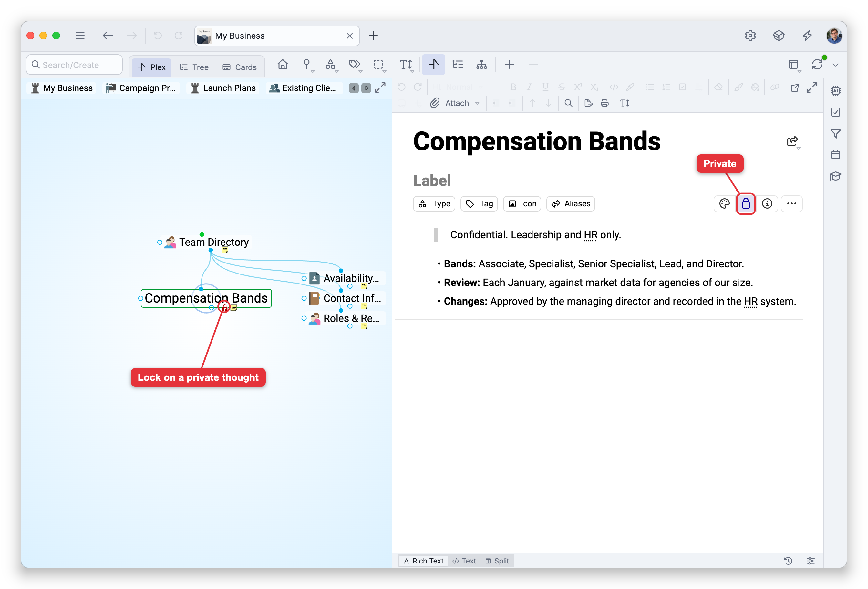Image resolution: width=868 pixels, height=589 pixels.
Task: Switch notes to Split mode
Action: coord(497,561)
